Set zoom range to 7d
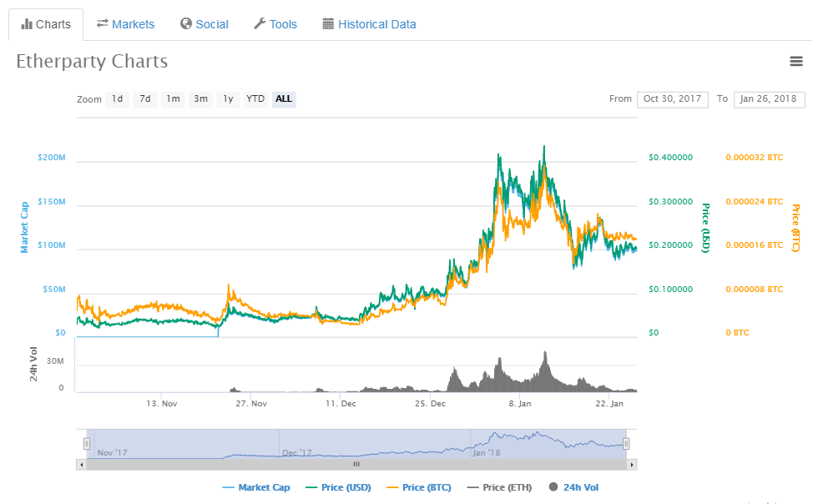Image resolution: width=818 pixels, height=504 pixels. pyautogui.click(x=145, y=99)
